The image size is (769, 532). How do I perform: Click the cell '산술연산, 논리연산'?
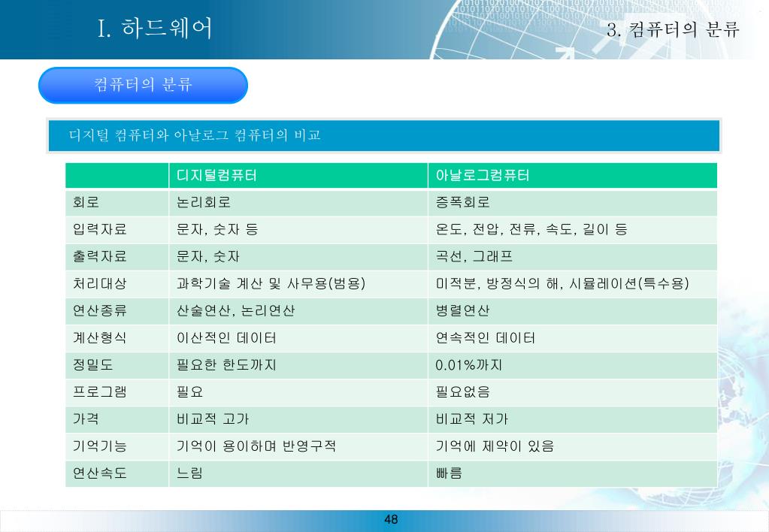pyautogui.click(x=298, y=311)
